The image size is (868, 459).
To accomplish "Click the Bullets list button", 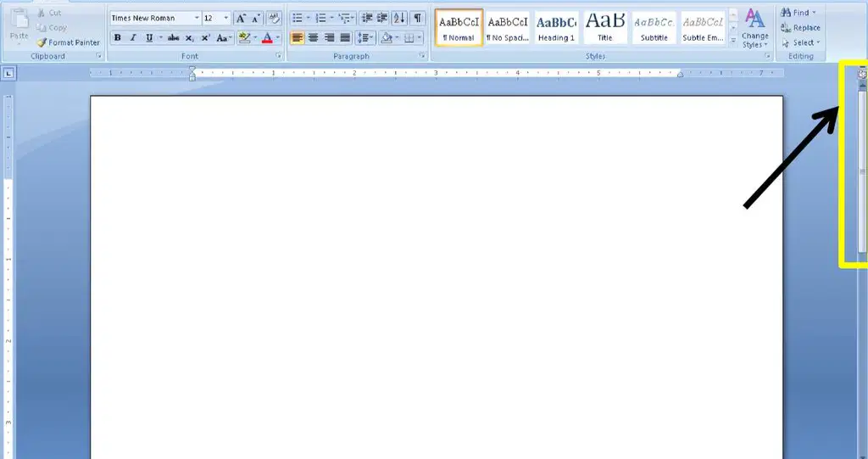I will tap(298, 19).
